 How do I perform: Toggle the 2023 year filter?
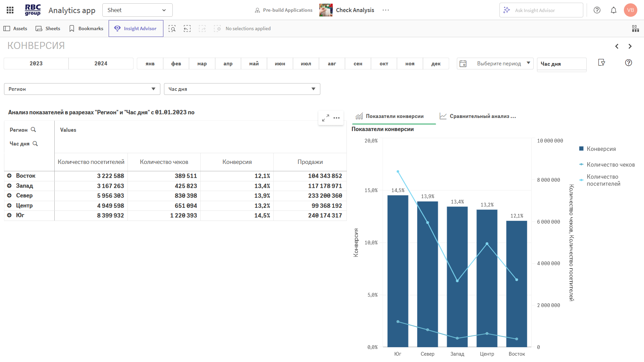coord(36,63)
